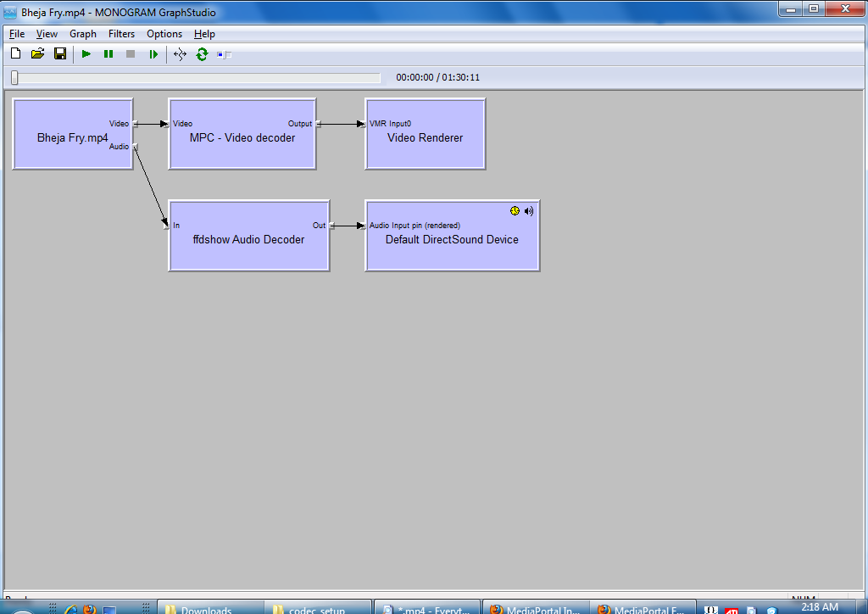Image resolution: width=868 pixels, height=614 pixels.
Task: Open the Options menu
Action: [x=164, y=34]
